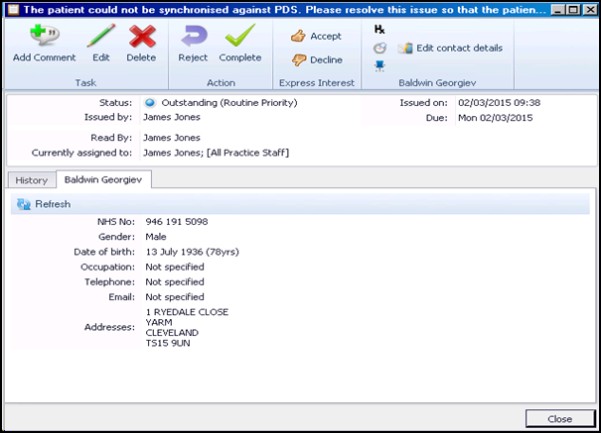Select the Baldwin Georgiev tab
This screenshot has height=433, width=601.
click(x=104, y=180)
